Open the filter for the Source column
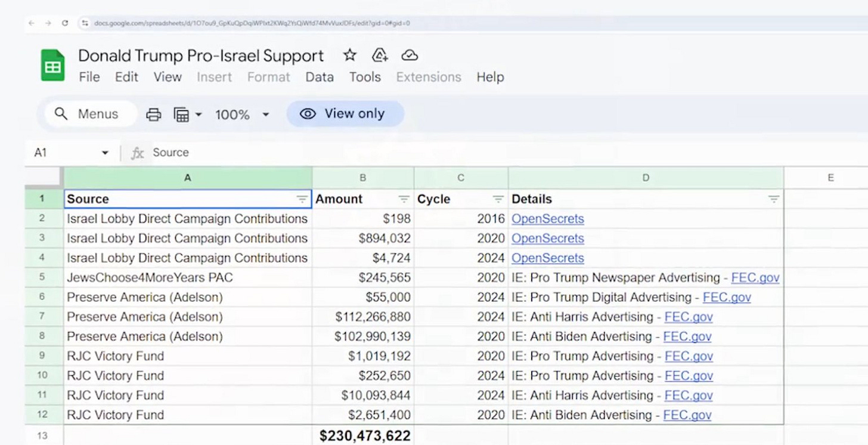 pos(302,199)
